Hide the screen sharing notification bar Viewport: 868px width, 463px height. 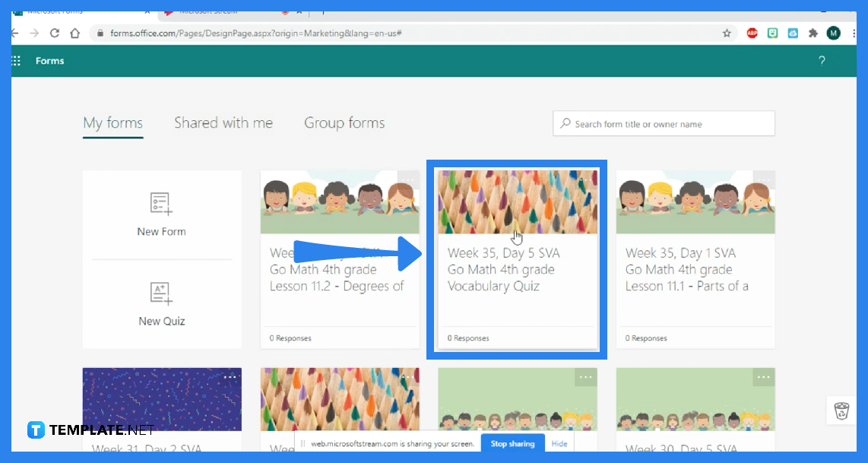pyautogui.click(x=559, y=443)
